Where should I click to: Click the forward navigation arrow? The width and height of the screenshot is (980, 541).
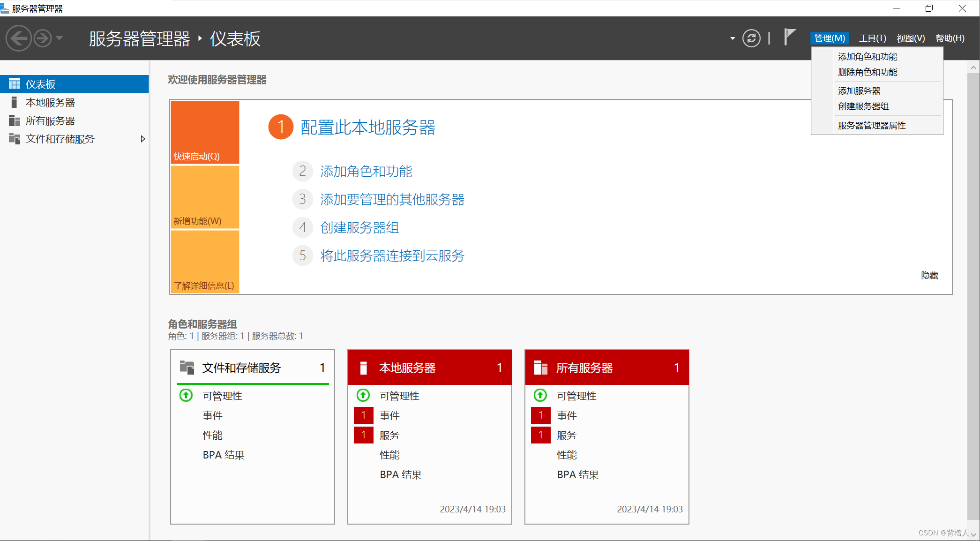tap(43, 38)
